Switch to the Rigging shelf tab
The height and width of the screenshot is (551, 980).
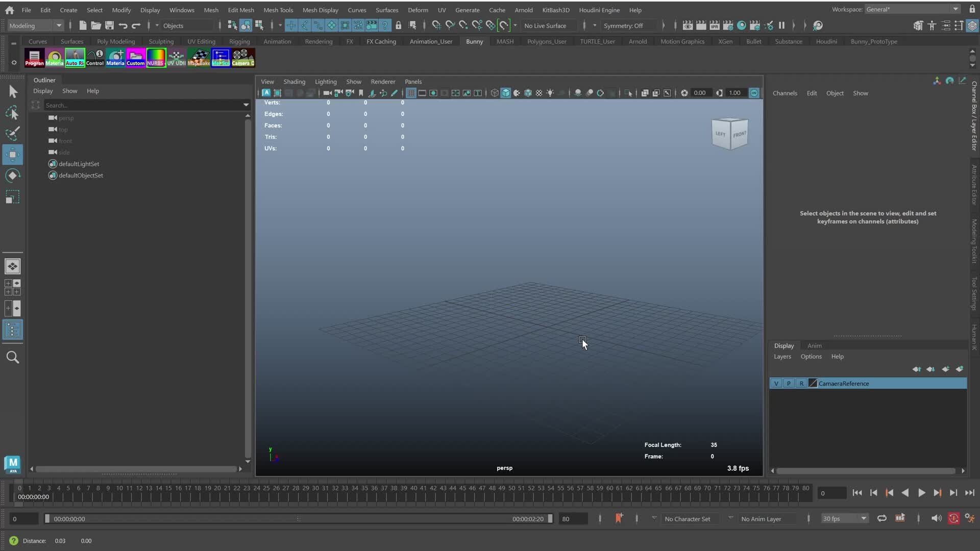(x=239, y=41)
